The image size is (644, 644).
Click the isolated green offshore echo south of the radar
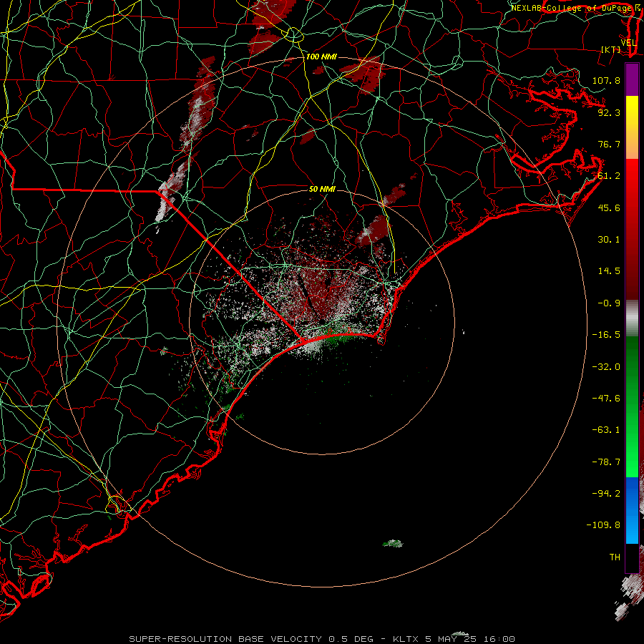coord(393,543)
